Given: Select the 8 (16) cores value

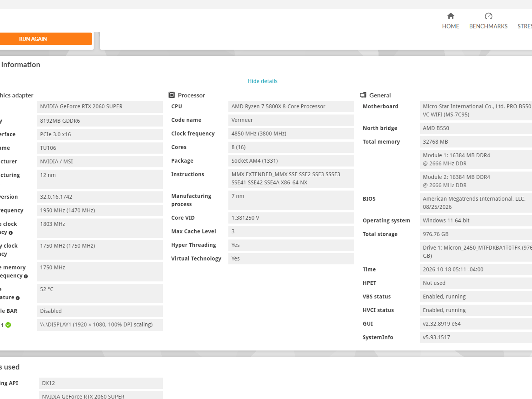Looking at the screenshot, I should tap(291, 147).
